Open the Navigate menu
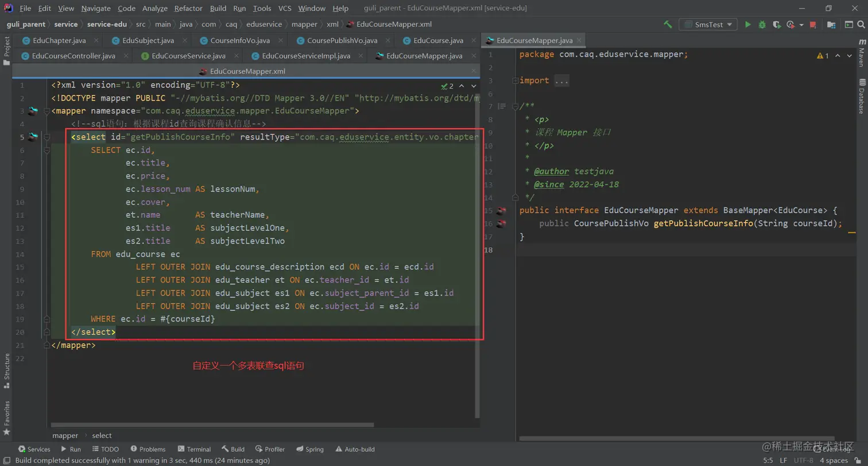The width and height of the screenshot is (868, 466). [96, 8]
